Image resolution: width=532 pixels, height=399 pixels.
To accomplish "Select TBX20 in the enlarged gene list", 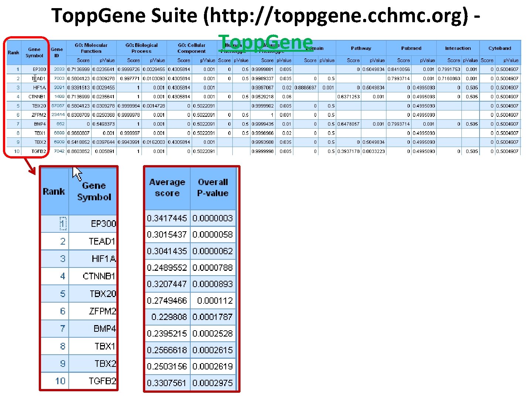I will [x=103, y=294].
